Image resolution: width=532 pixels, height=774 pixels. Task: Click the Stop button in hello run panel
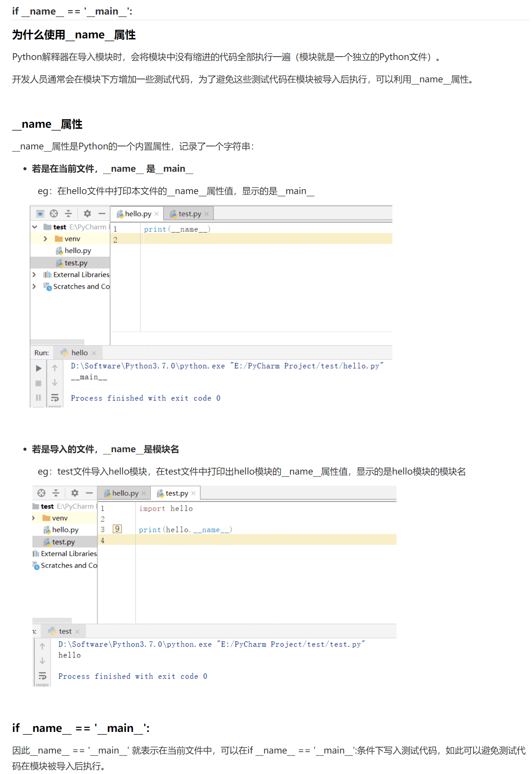(x=38, y=383)
